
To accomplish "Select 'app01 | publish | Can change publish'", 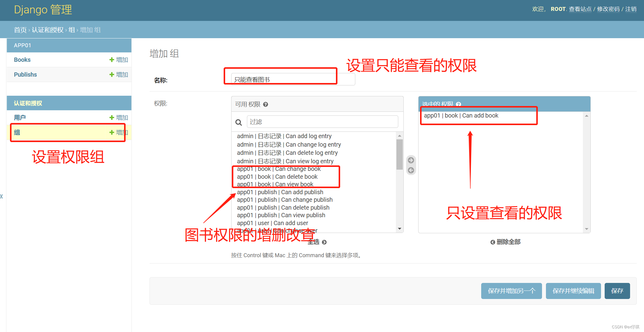I will click(x=285, y=200).
